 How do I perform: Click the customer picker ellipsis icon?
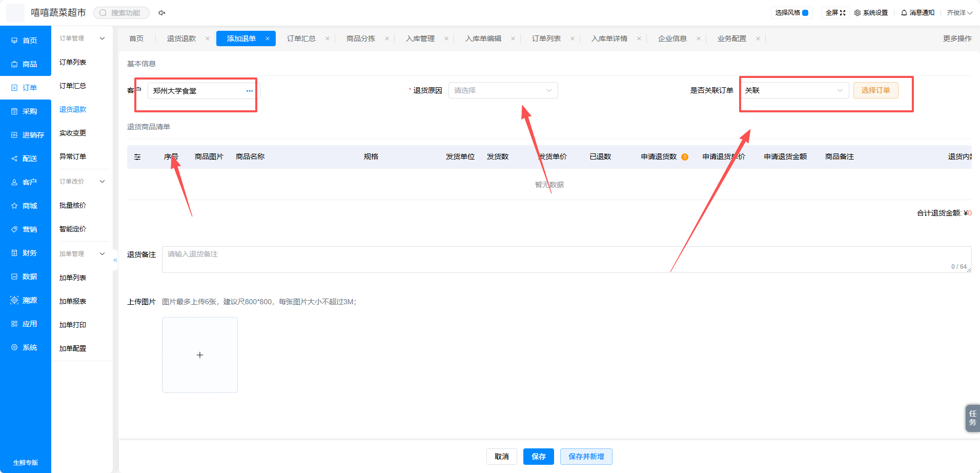coord(250,91)
